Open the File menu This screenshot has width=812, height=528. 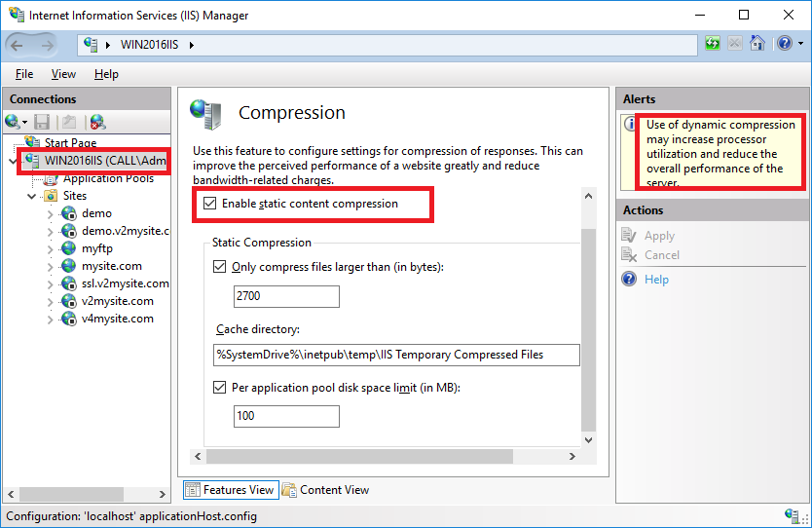tap(24, 74)
